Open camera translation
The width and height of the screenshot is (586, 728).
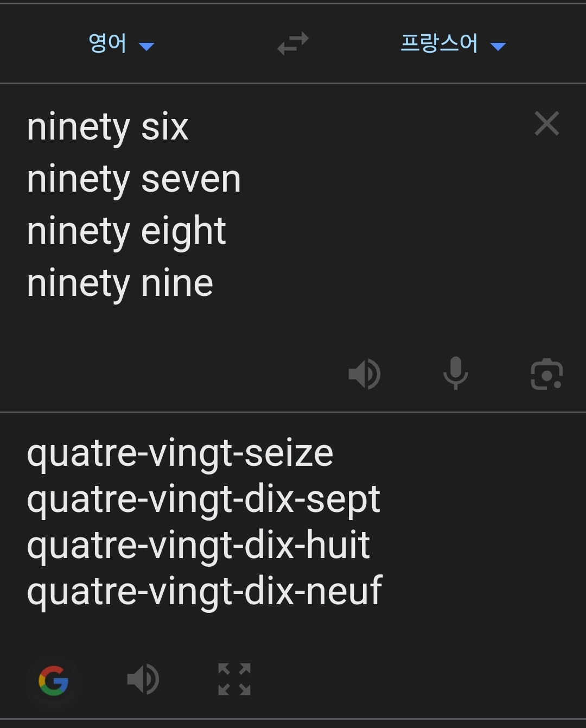[546, 374]
